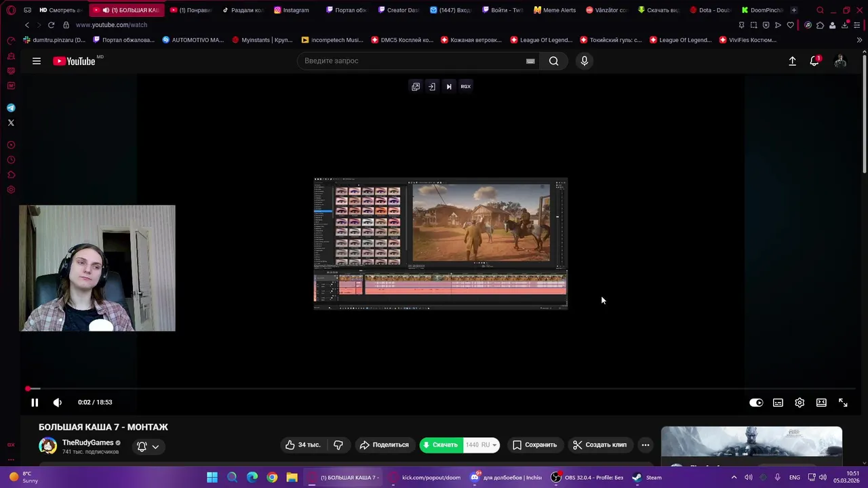Click Создать клип button
This screenshot has height=488, width=868.
[x=599, y=445]
